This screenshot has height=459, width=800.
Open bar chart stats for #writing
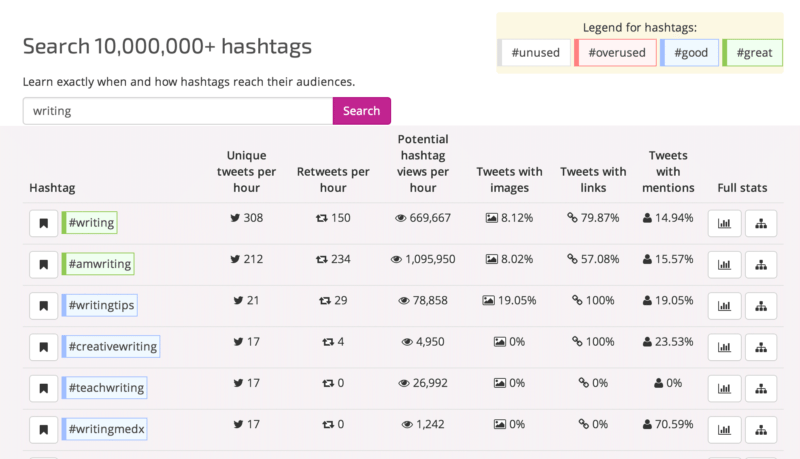point(724,223)
